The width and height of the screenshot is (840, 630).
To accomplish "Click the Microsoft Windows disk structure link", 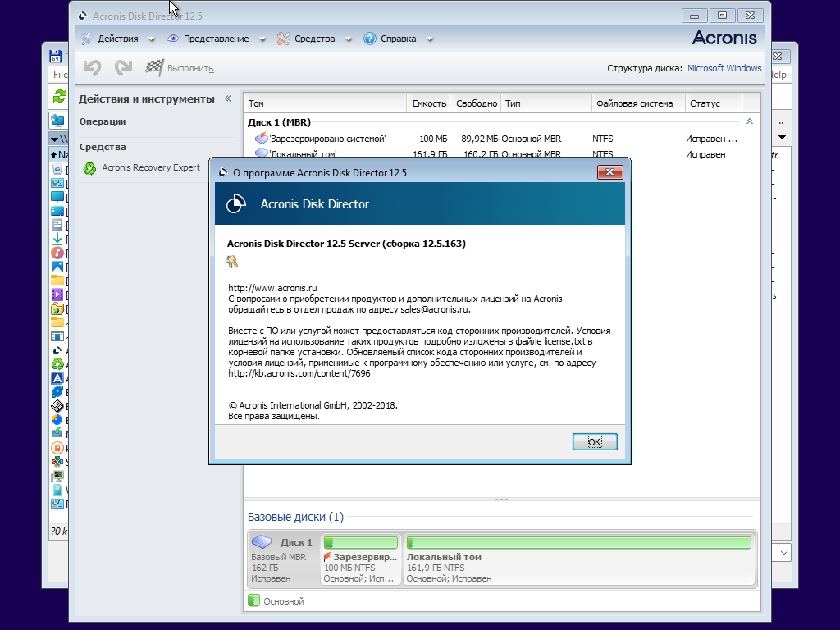I will (724, 68).
